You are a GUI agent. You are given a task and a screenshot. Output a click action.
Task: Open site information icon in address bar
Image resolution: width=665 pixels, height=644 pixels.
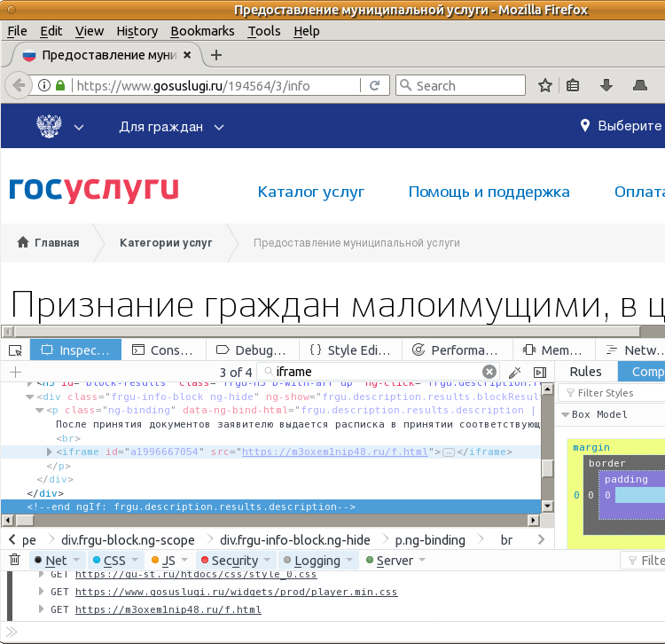coord(44,86)
